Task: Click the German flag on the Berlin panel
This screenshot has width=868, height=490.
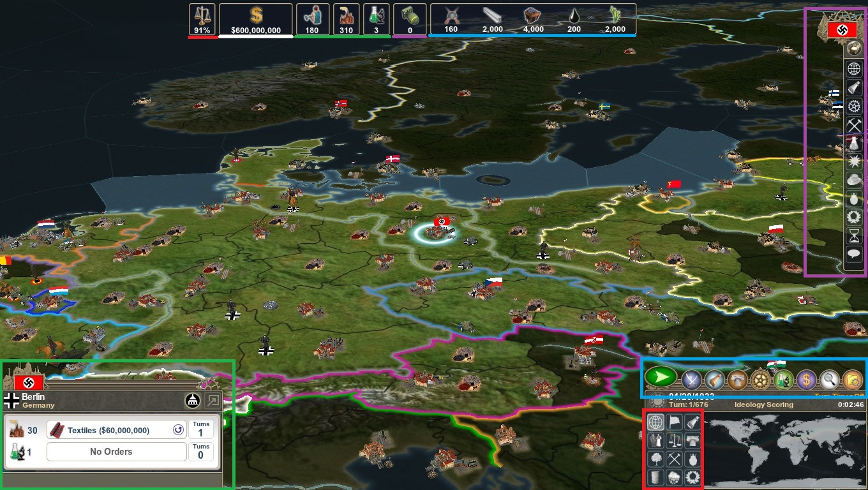Action: pos(29,382)
